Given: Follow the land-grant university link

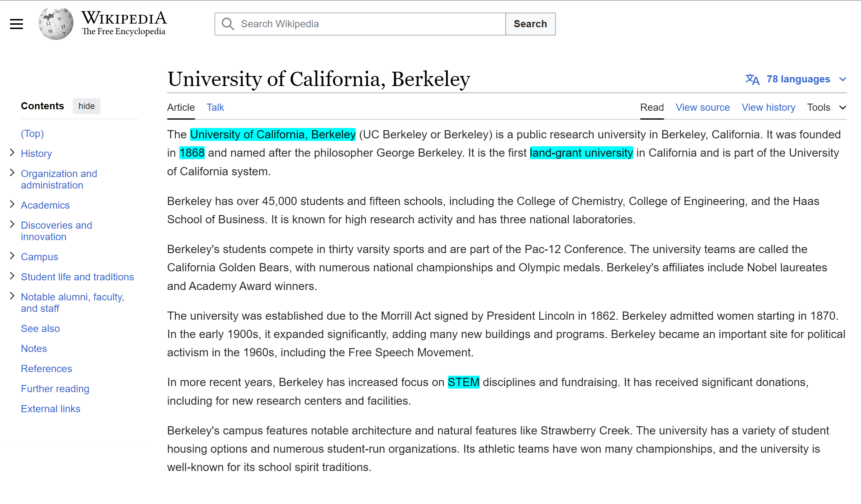Looking at the screenshot, I should tap(581, 153).
